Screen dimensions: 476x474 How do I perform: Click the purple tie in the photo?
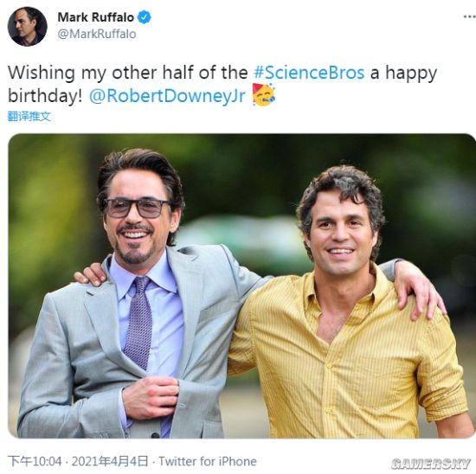[139, 323]
